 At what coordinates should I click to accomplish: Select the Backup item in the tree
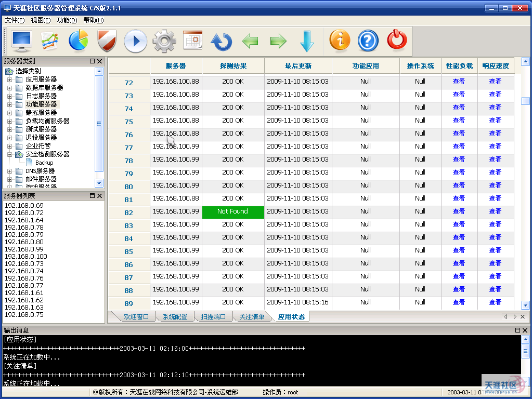click(x=44, y=163)
